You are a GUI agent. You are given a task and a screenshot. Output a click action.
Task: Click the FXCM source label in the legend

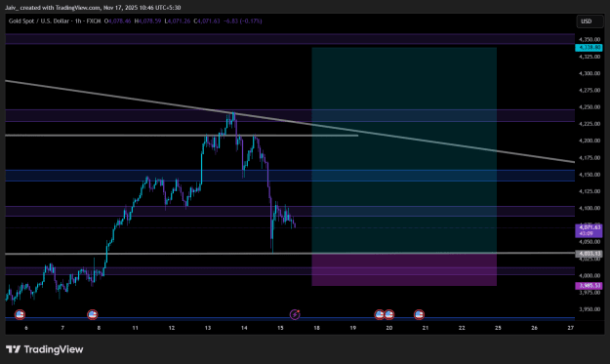[94, 21]
